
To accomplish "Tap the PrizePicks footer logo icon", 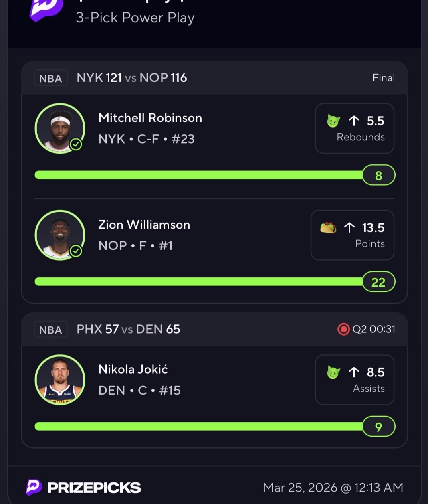I will click(x=34, y=487).
